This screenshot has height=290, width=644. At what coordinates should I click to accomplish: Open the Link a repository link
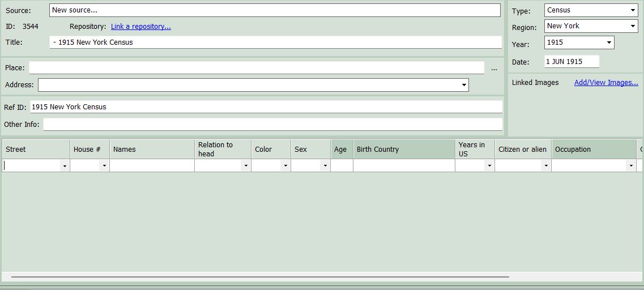point(141,27)
